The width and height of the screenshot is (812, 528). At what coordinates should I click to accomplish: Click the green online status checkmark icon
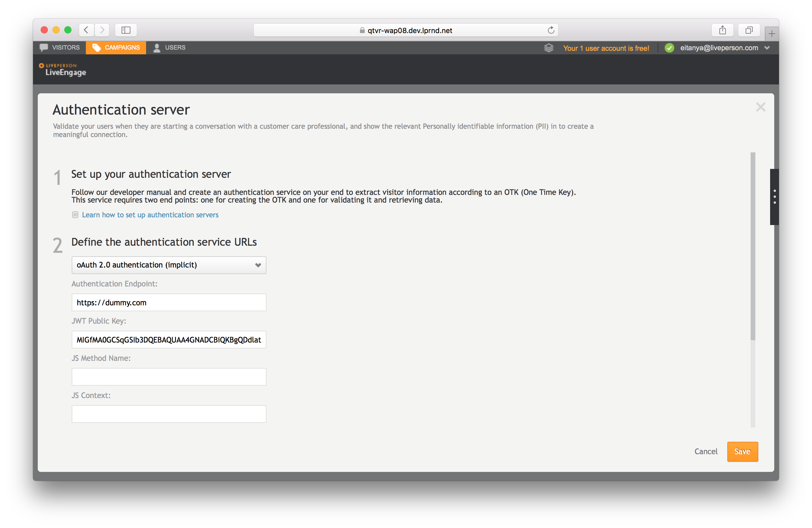click(x=669, y=48)
